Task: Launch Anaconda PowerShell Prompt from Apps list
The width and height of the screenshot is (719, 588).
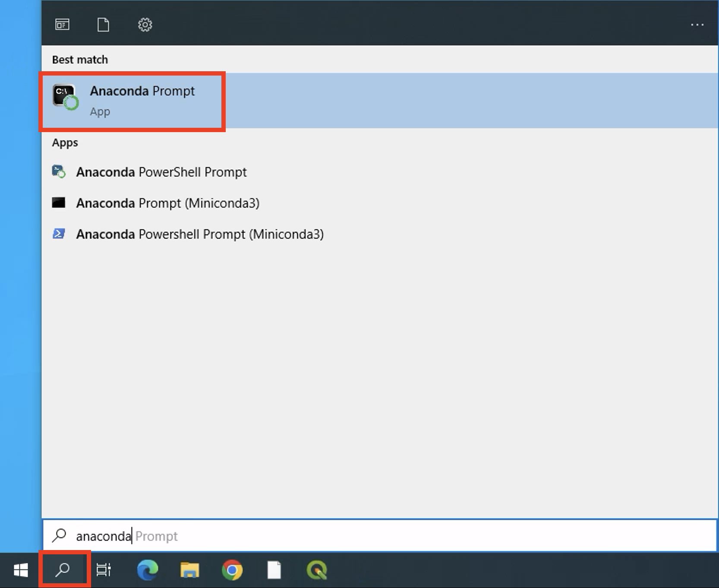Action: tap(161, 172)
